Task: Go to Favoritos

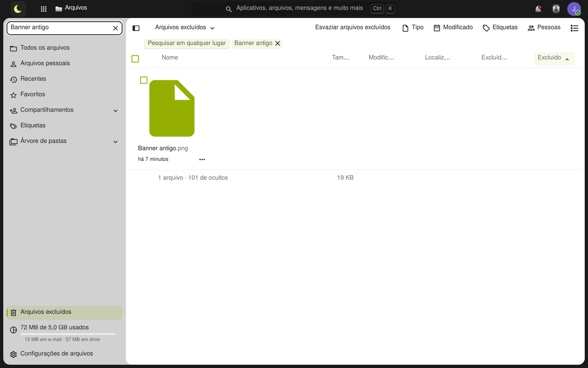Action: click(x=64, y=95)
